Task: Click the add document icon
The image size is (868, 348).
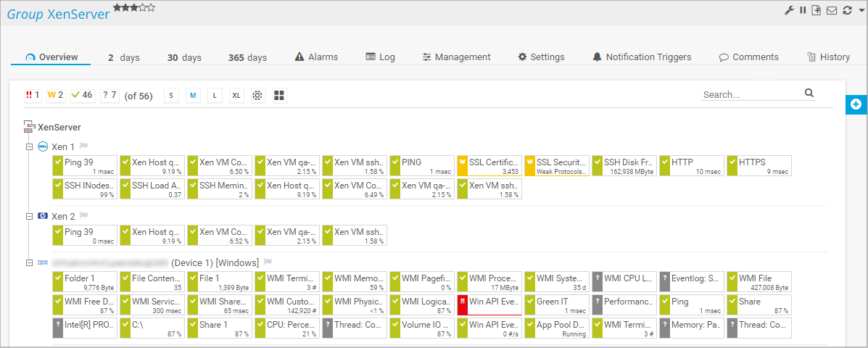Action: point(817,10)
